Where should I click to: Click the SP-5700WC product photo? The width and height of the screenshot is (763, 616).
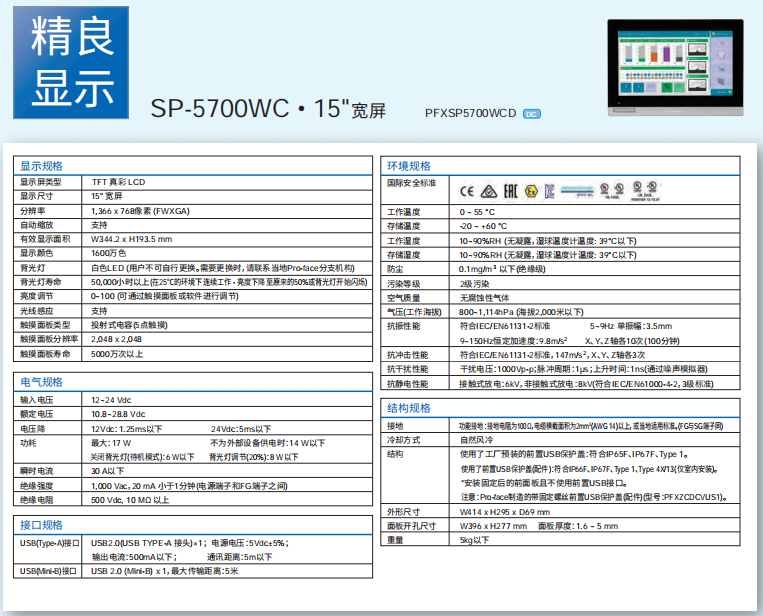[675, 67]
